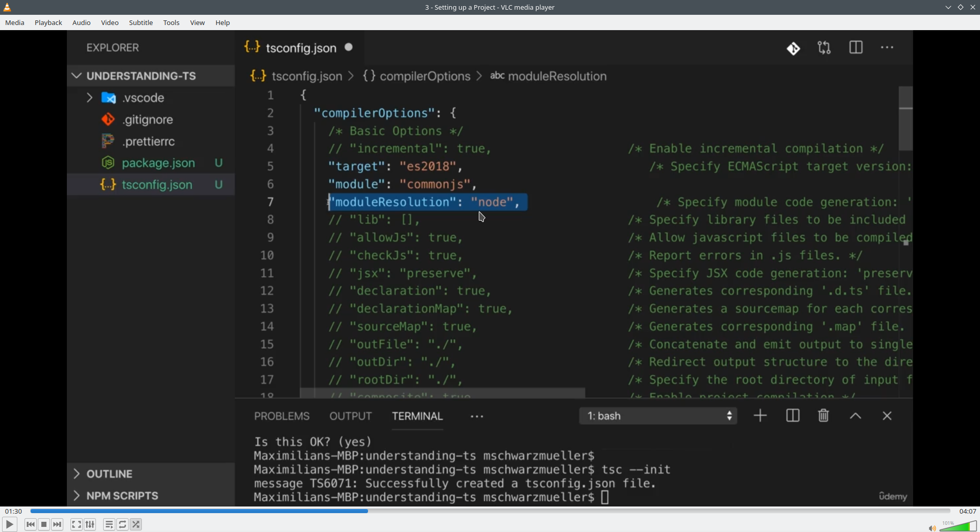Enable loop playback in VLC
The height and width of the screenshot is (532, 980).
click(x=122, y=524)
